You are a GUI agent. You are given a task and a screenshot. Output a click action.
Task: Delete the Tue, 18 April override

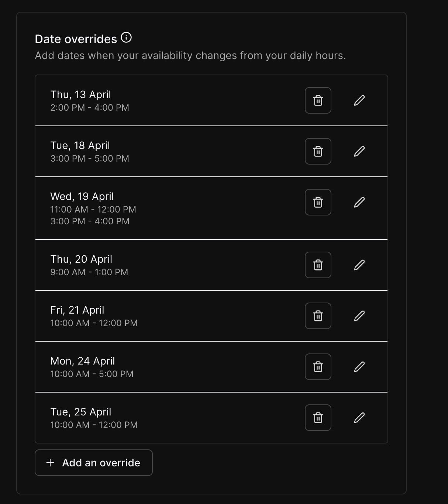(x=318, y=151)
